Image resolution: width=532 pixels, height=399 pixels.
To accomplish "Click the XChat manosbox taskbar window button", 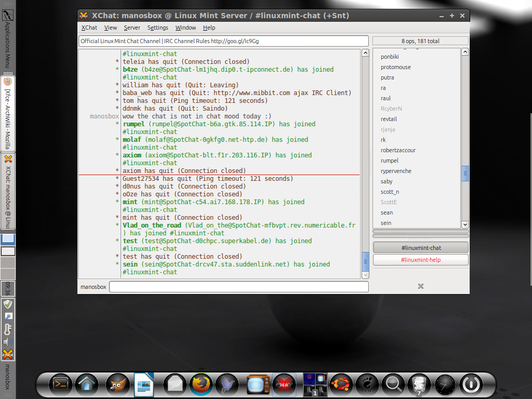I will point(7,192).
